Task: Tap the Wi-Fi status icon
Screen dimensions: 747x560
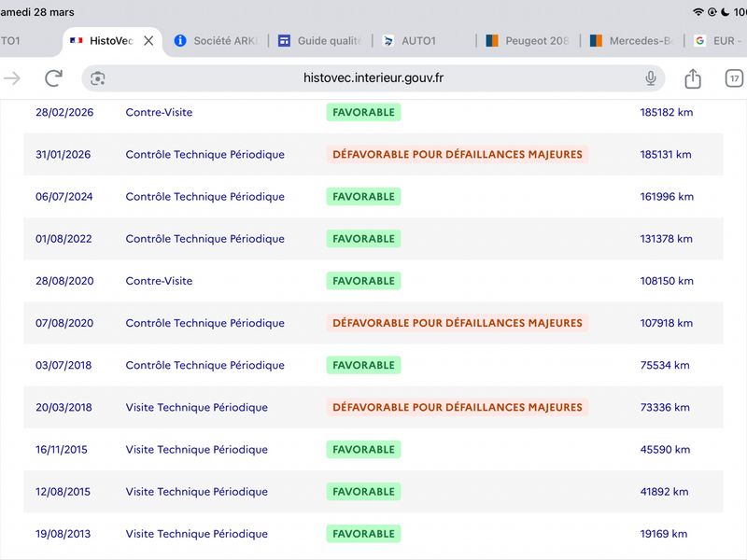Action: point(698,12)
